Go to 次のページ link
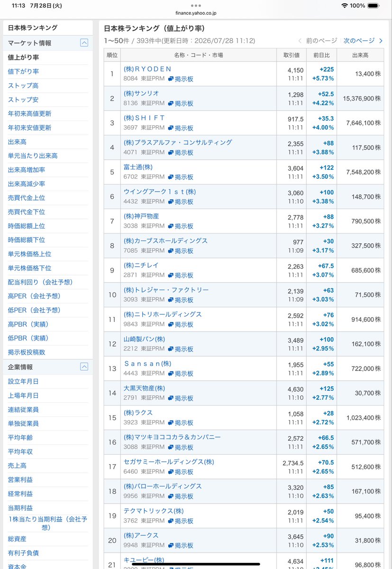 point(363,41)
